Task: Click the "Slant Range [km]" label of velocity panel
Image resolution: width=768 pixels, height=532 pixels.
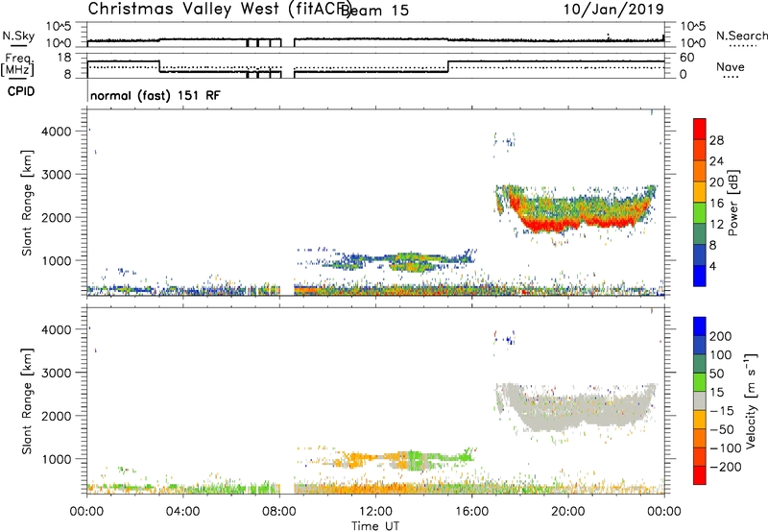Action: pos(27,401)
